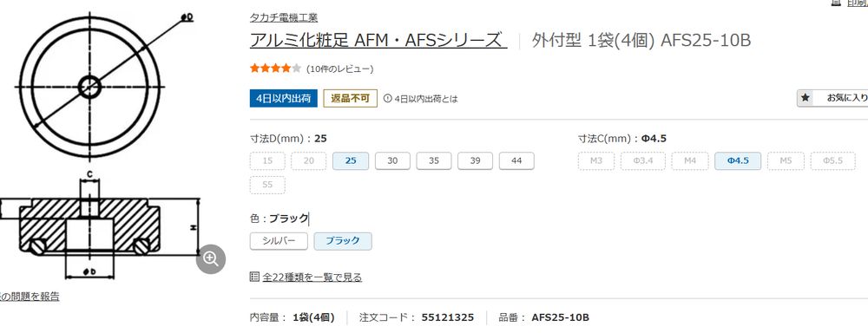Viewport: 868px width, 333px height.
Task: Click the 外付型 1袋(4個) AFS25-10B title
Action: (x=641, y=41)
